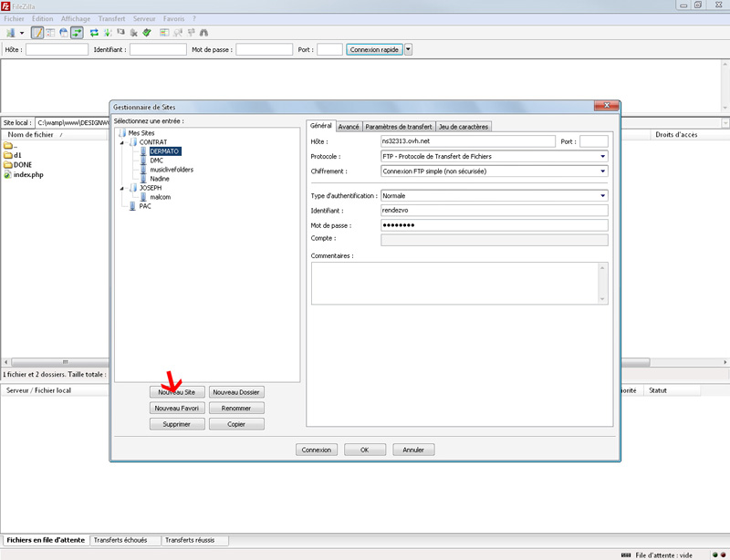Collapse the CONTRAT folder in the site tree
The width and height of the screenshot is (730, 560).
(122, 142)
